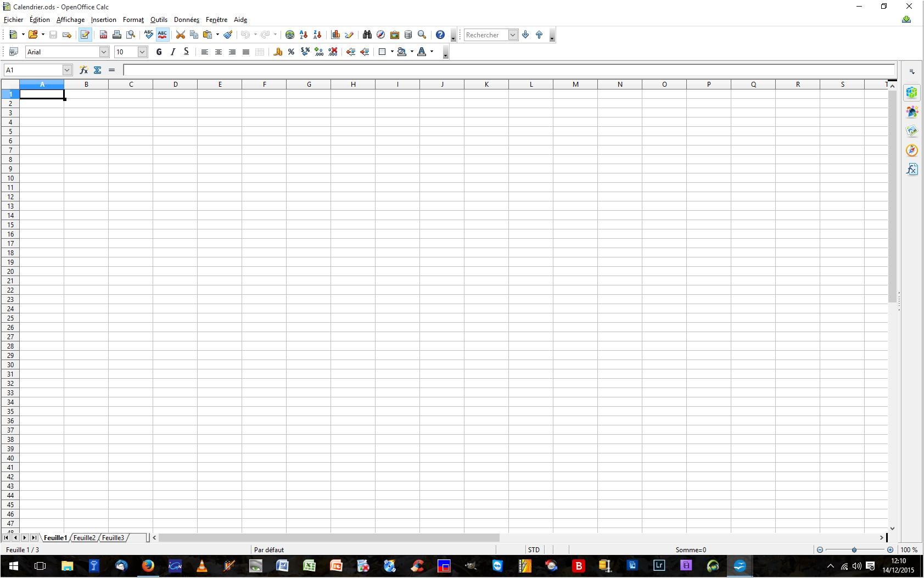Add a decimal place
Image resolution: width=924 pixels, height=578 pixels.
319,52
